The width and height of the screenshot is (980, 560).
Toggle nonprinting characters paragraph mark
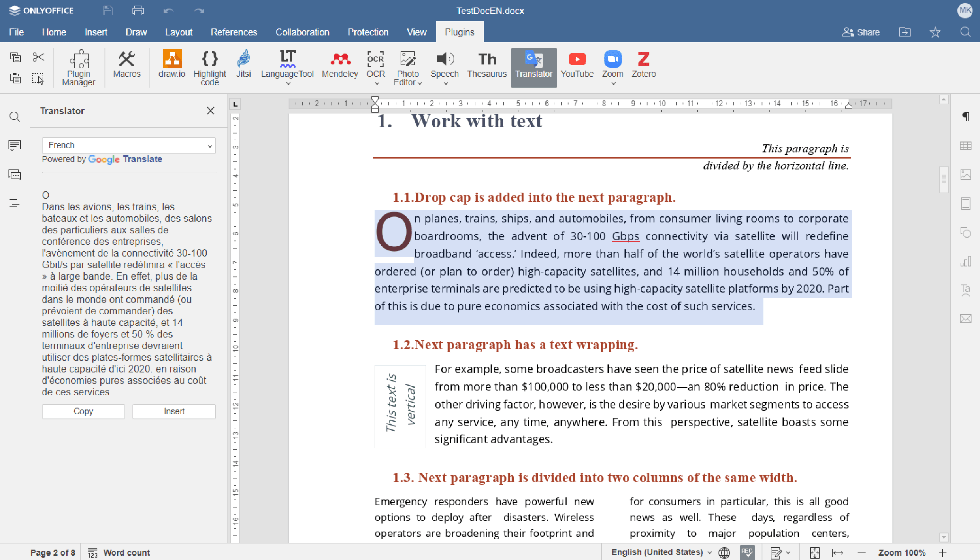[965, 116]
